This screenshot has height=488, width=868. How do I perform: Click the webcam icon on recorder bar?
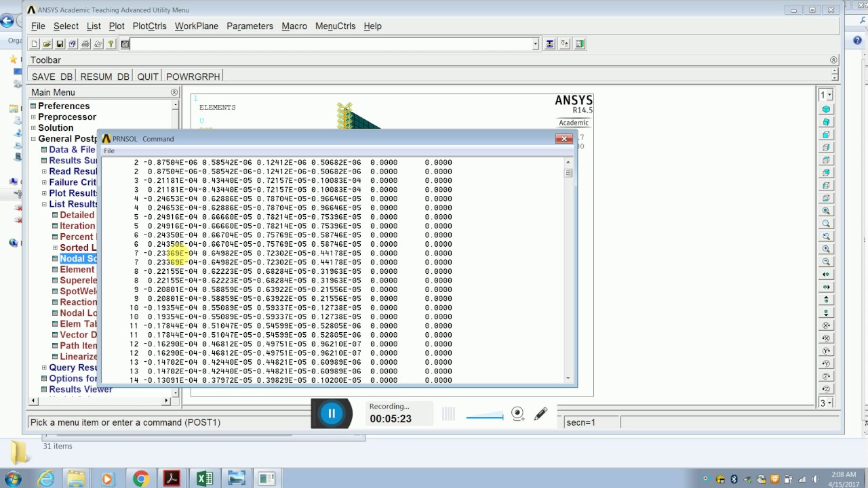pos(518,414)
